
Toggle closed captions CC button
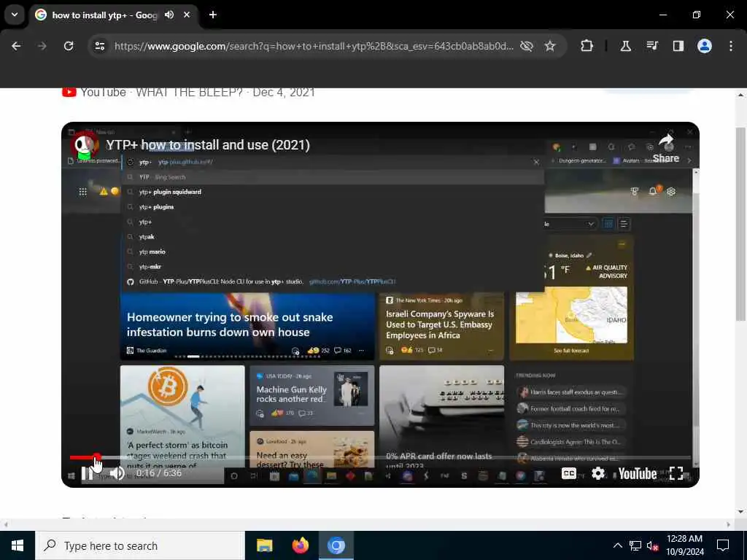pyautogui.click(x=569, y=473)
